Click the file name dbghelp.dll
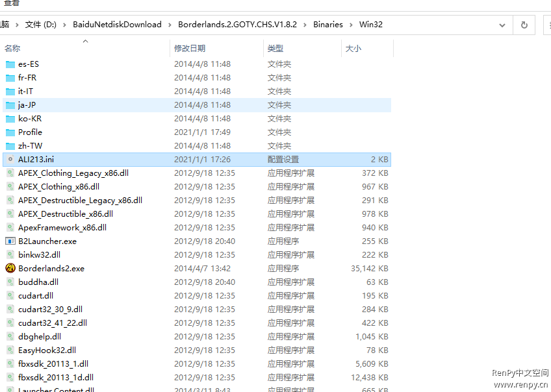Screen dimensions: 551x392 [x=40, y=337]
